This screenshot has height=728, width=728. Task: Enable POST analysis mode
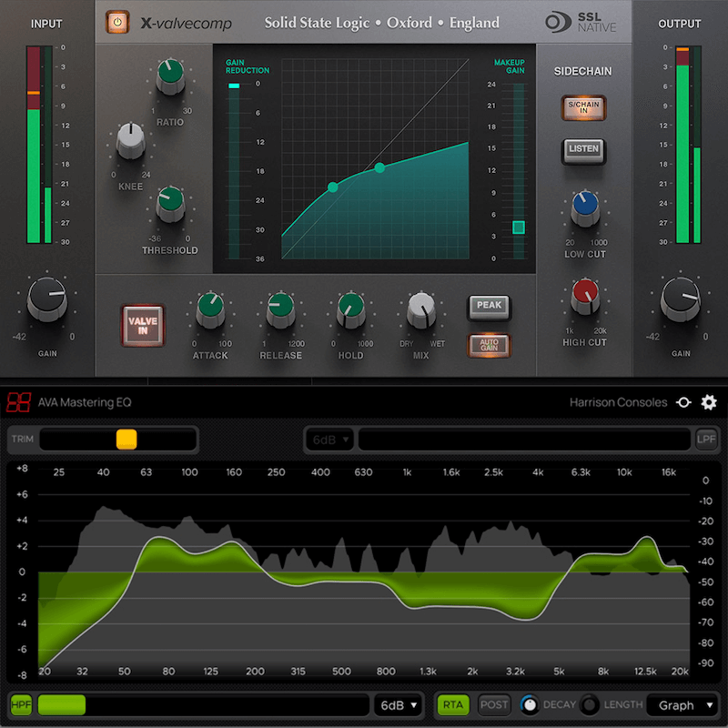(493, 705)
